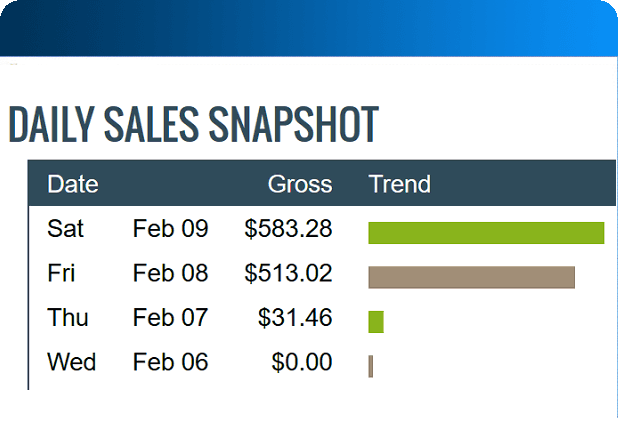618x437 pixels.
Task: Sort by the Date column header
Action: click(73, 184)
